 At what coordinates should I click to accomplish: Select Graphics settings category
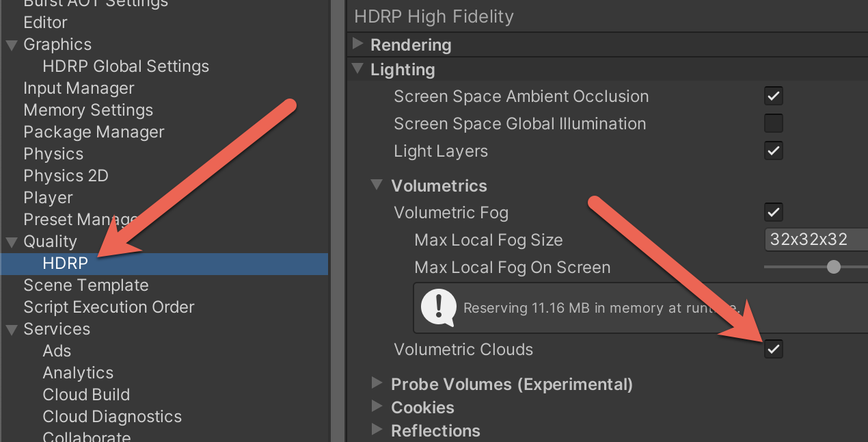(x=57, y=44)
